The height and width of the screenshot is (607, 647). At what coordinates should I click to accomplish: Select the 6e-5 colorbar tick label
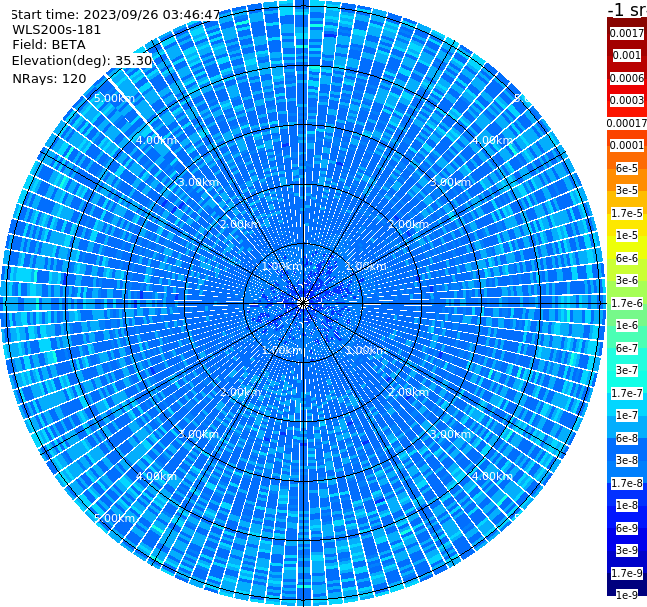[627, 168]
